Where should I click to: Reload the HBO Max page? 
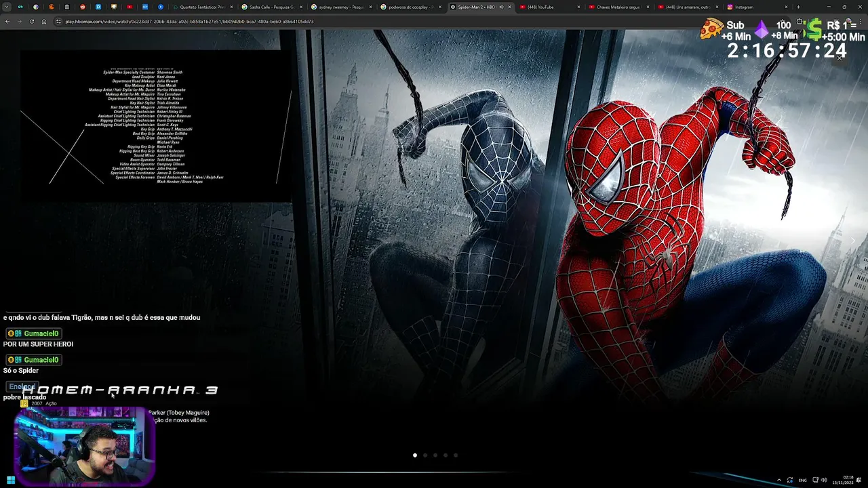coord(31,22)
